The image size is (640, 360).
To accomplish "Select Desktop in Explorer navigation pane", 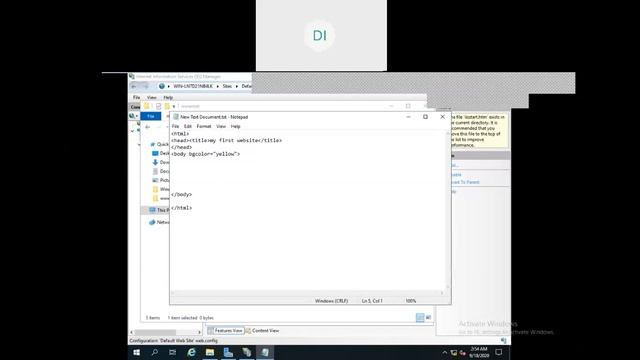I will 160,153.
